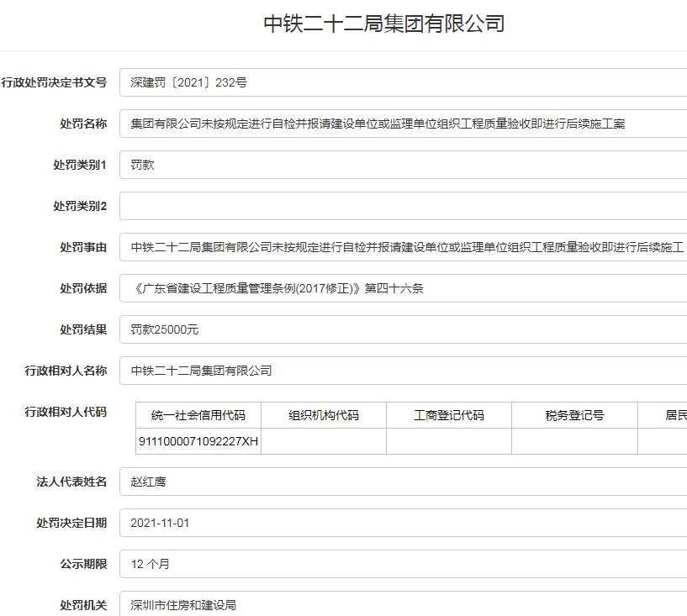
Task: Click the 法人代表姓名 field showing 赵红鹰
Action: pyautogui.click(x=403, y=482)
